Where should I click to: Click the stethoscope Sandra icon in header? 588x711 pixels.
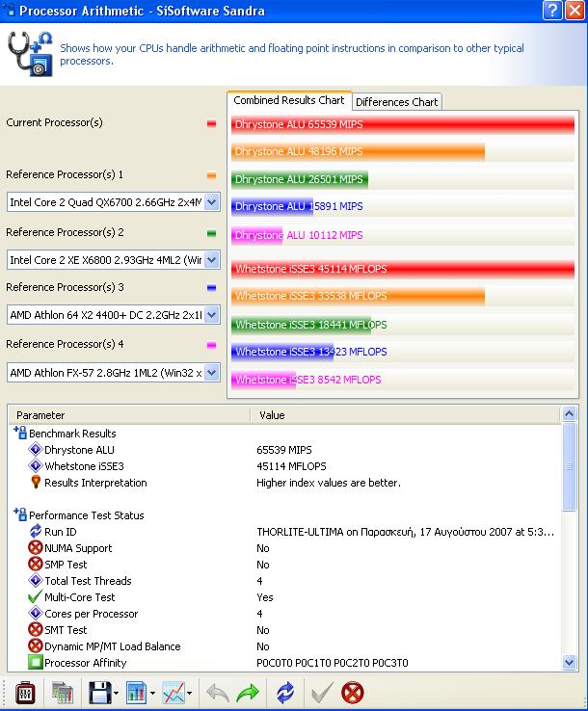point(30,54)
